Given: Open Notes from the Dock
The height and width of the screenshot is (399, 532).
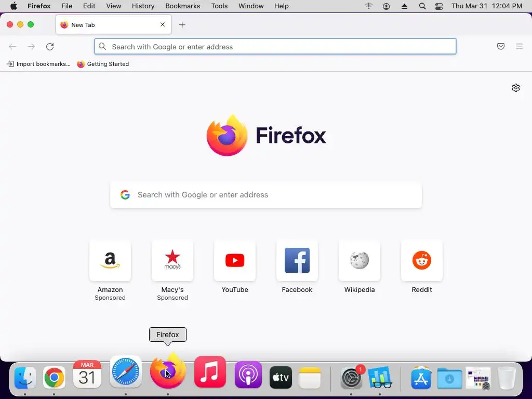Looking at the screenshot, I should pyautogui.click(x=310, y=378).
